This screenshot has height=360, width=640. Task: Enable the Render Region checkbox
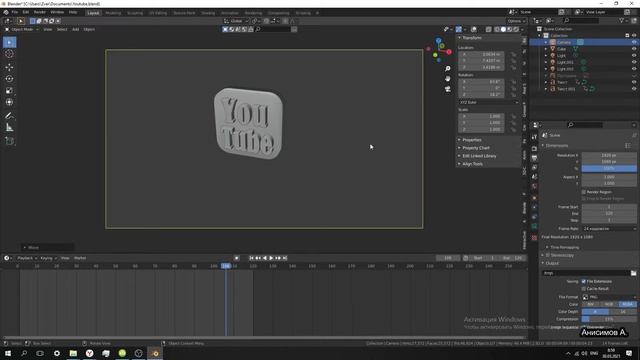coord(584,192)
